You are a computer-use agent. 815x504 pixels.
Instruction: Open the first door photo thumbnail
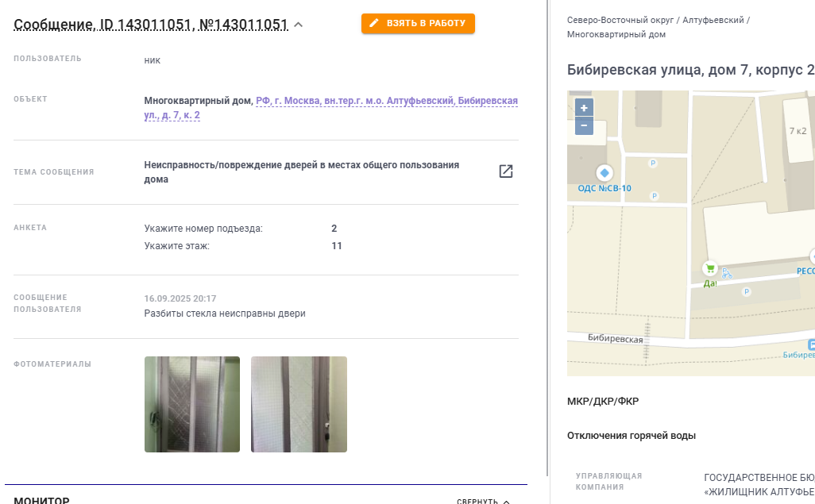192,404
